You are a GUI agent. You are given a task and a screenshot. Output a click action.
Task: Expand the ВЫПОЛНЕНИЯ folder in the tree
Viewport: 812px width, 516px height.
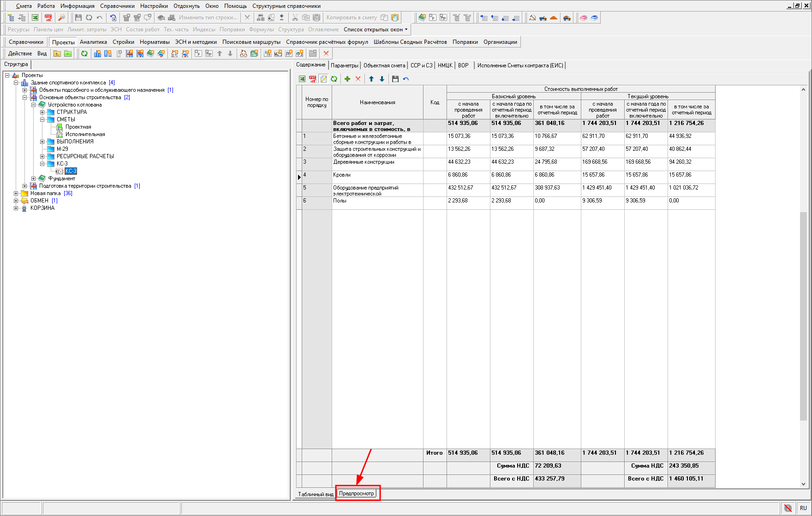pos(42,142)
